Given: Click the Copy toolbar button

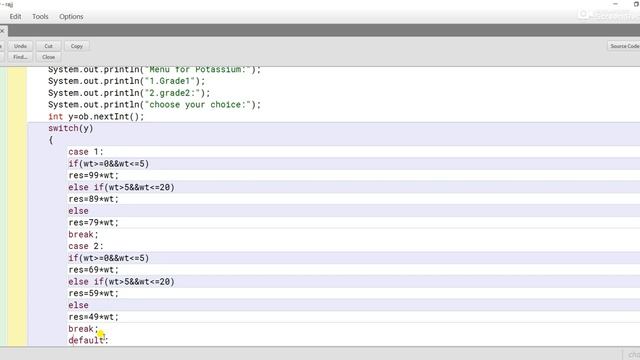Looking at the screenshot, I should pyautogui.click(x=76, y=46).
